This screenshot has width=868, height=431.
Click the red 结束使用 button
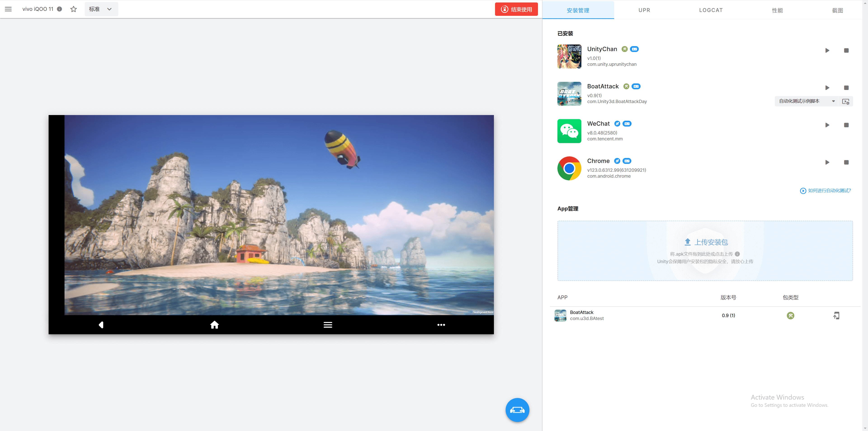[x=516, y=9]
